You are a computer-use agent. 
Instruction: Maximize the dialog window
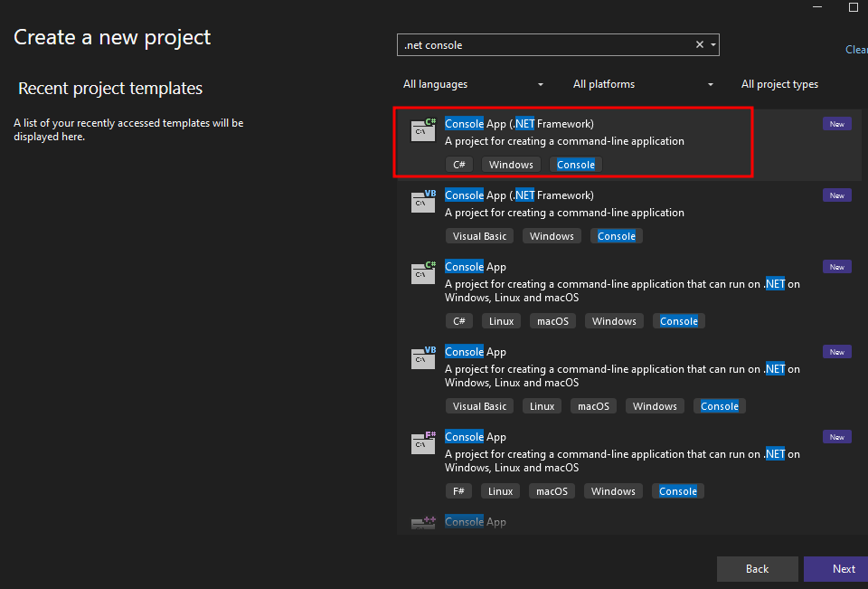[853, 7]
